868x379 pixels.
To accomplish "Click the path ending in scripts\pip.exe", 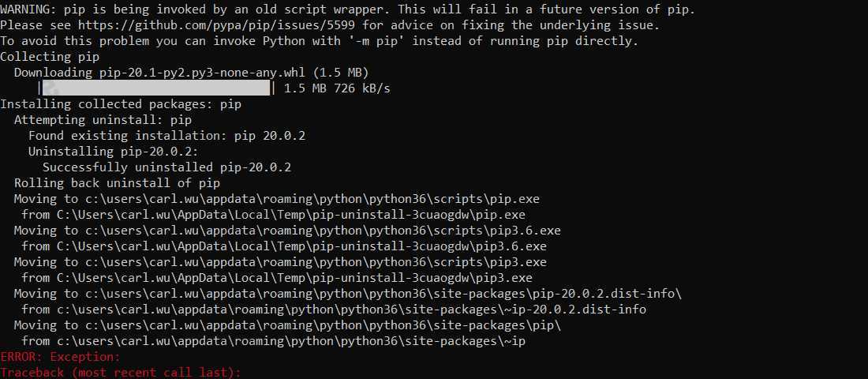I will pos(312,199).
